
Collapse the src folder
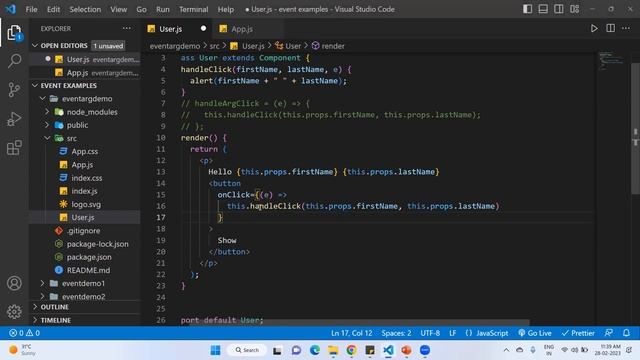pyautogui.click(x=47, y=138)
